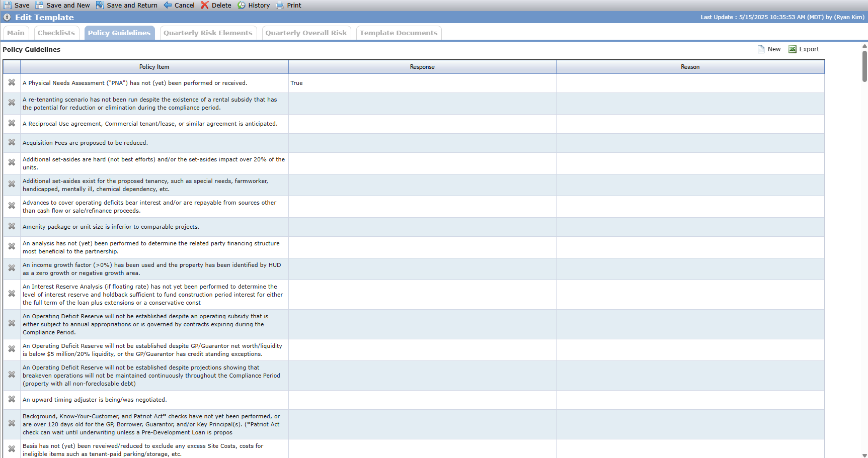The image size is (868, 458).
Task: Click the vertical scrollbar thumb
Action: point(864,65)
